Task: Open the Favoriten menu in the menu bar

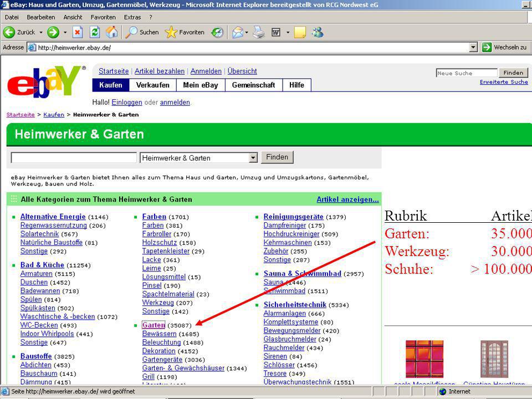Action: point(103,17)
